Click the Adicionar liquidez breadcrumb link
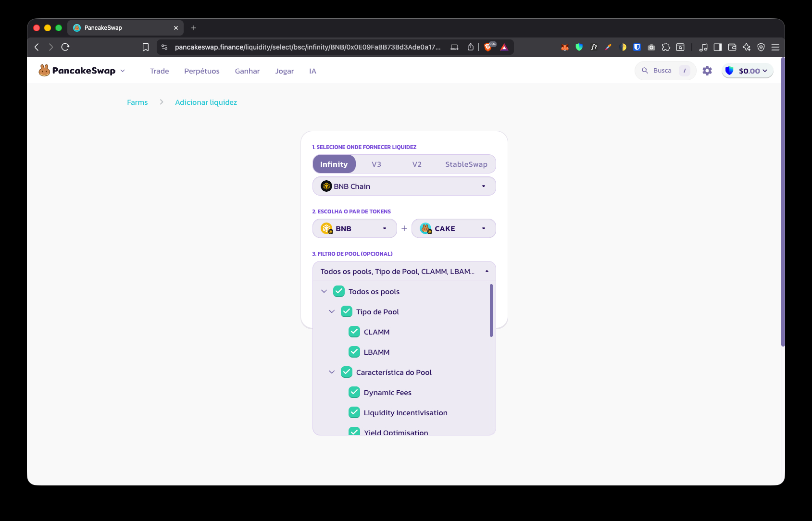 (206, 102)
